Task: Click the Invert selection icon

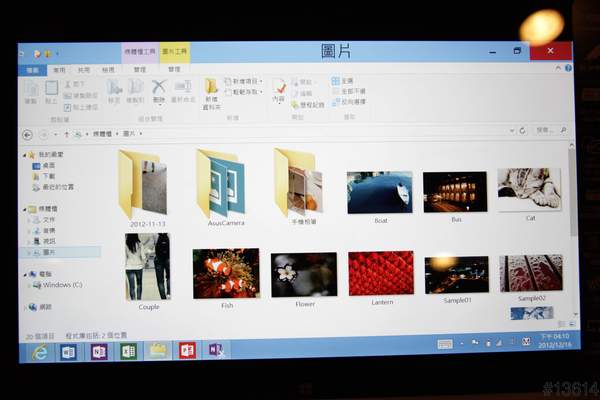Action: pyautogui.click(x=335, y=102)
